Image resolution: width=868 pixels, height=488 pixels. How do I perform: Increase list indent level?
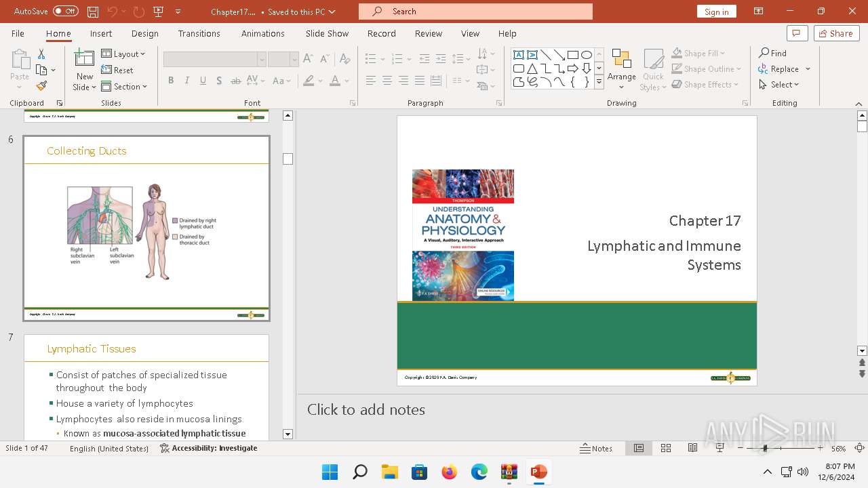[x=441, y=59]
